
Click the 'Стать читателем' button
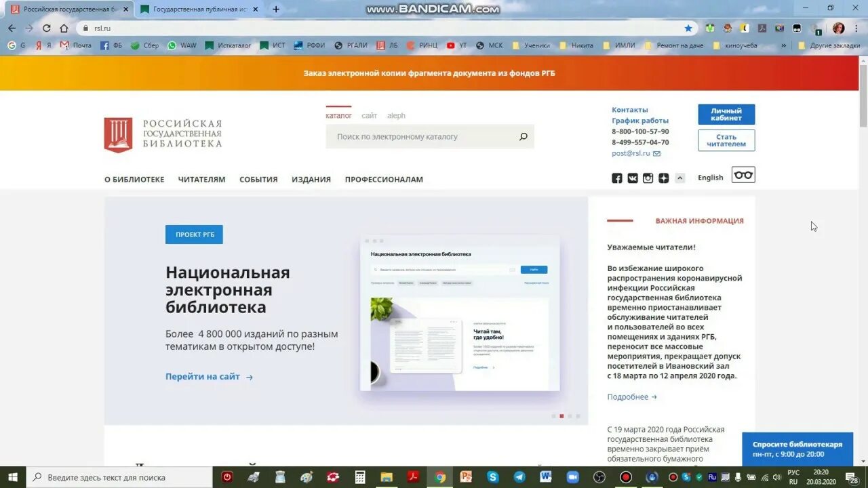tap(726, 140)
